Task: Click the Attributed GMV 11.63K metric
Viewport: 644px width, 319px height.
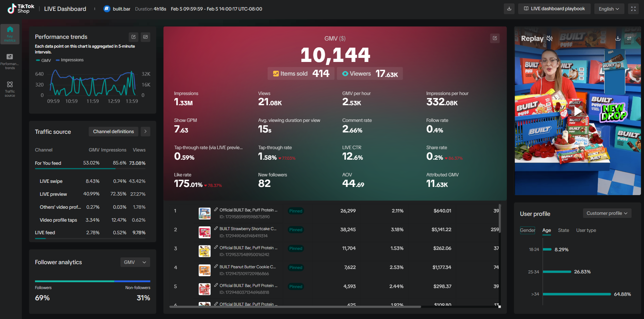Action: (442, 180)
